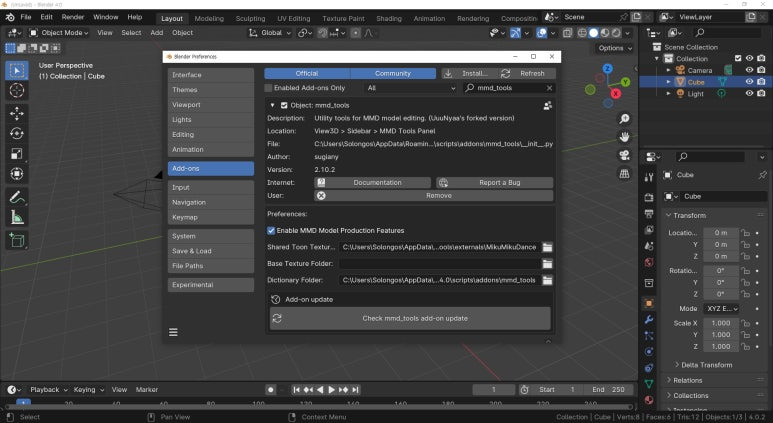Click the Scale X value slider
This screenshot has height=423, width=773.
(x=721, y=323)
